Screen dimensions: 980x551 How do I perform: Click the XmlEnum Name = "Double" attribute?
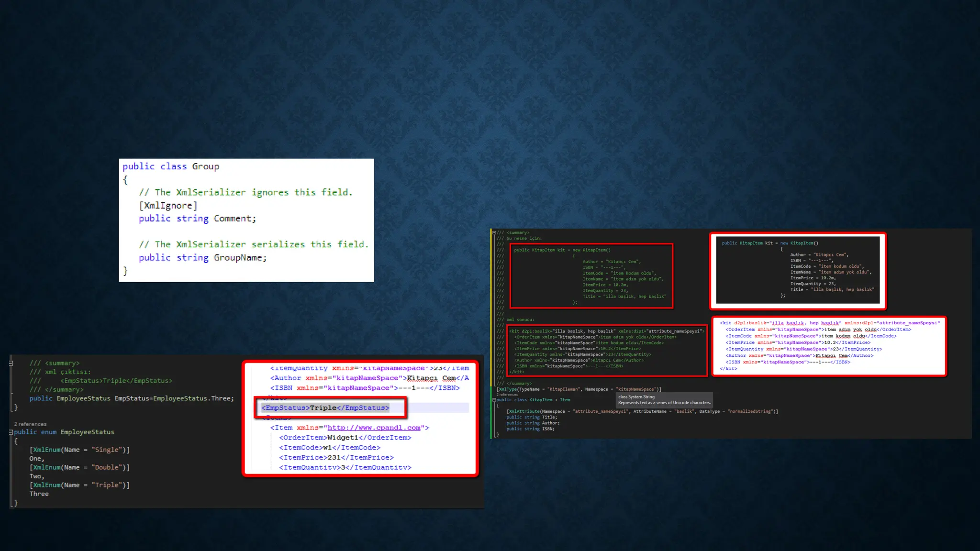(x=79, y=467)
